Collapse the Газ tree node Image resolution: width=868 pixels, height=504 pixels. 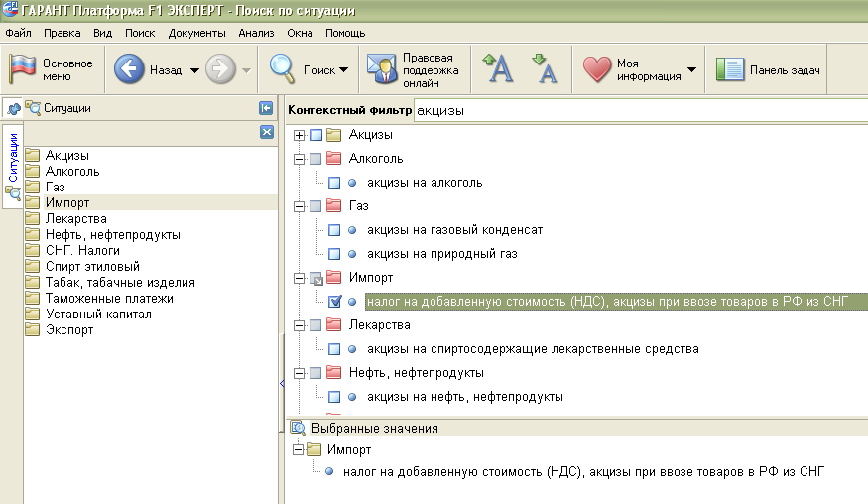coord(299,206)
